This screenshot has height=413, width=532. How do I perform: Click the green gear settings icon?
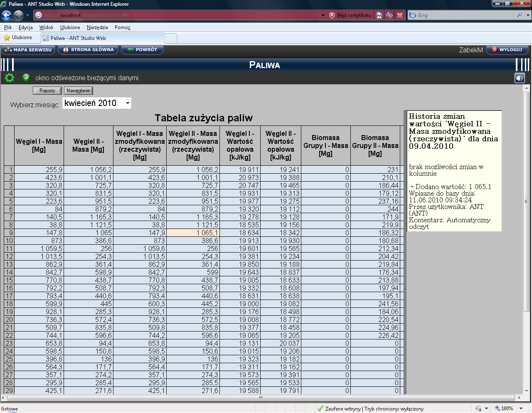pos(10,78)
